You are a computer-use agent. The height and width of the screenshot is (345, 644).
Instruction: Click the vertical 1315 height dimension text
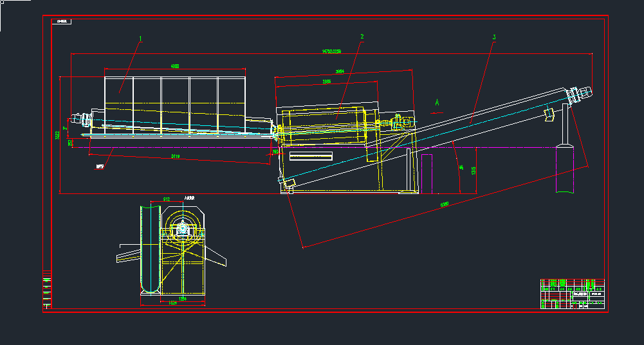474,170
